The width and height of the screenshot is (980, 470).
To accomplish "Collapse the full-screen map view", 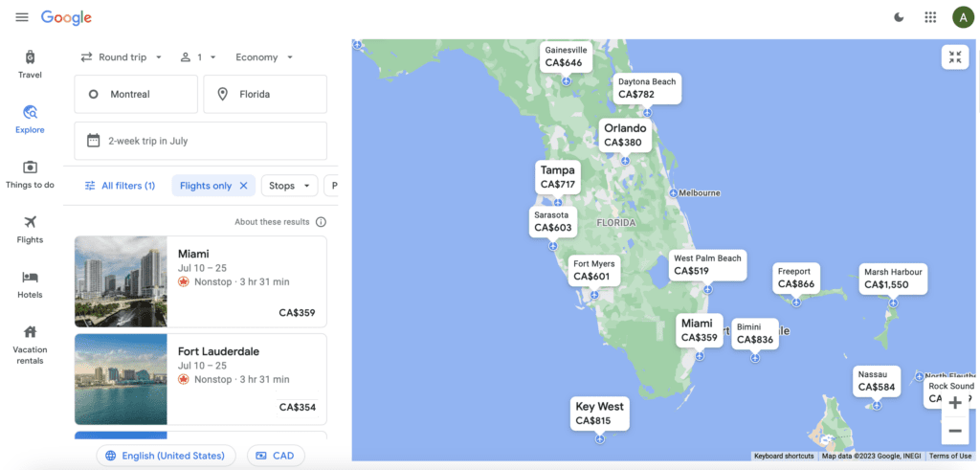I will click(x=954, y=57).
